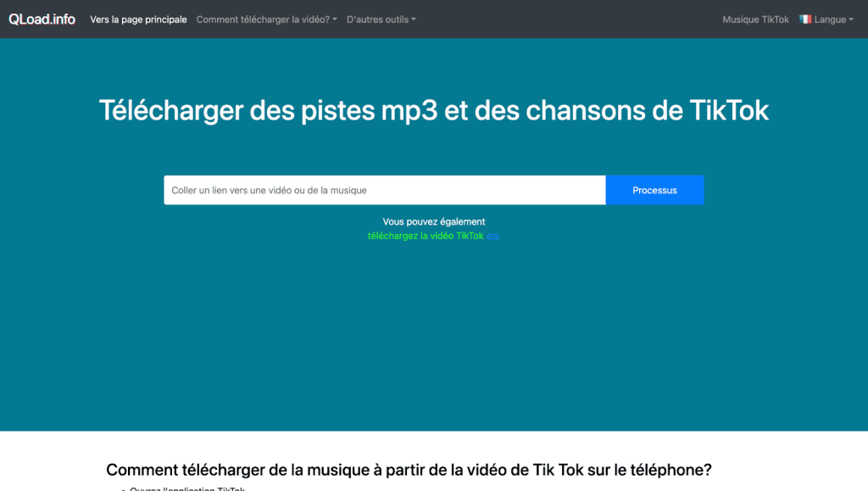This screenshot has width=868, height=491.
Task: Click the caret arrow after "Comment télécharger la vidéo?"
Action: 335,20
